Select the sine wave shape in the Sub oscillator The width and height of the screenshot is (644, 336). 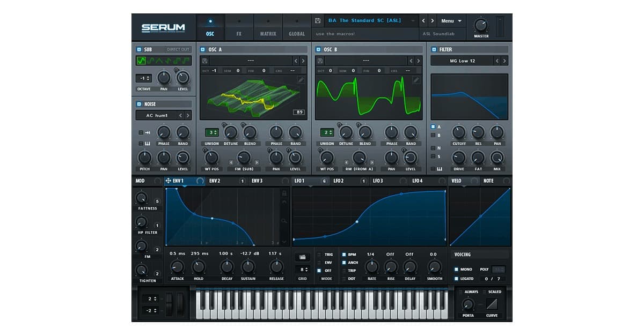[x=142, y=61]
